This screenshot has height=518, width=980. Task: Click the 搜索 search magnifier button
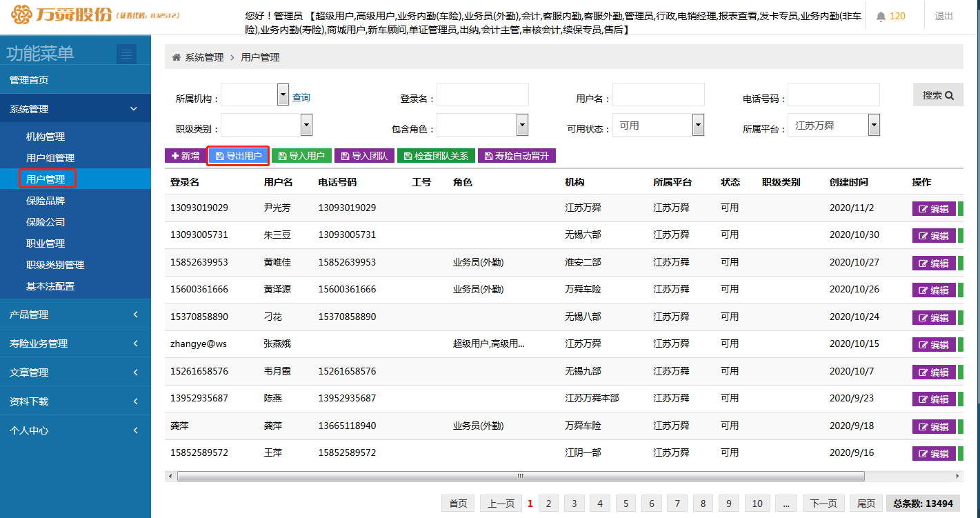(x=937, y=95)
